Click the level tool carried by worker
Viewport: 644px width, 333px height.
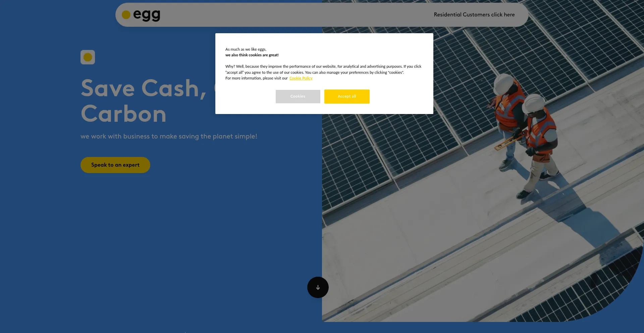pos(508,142)
